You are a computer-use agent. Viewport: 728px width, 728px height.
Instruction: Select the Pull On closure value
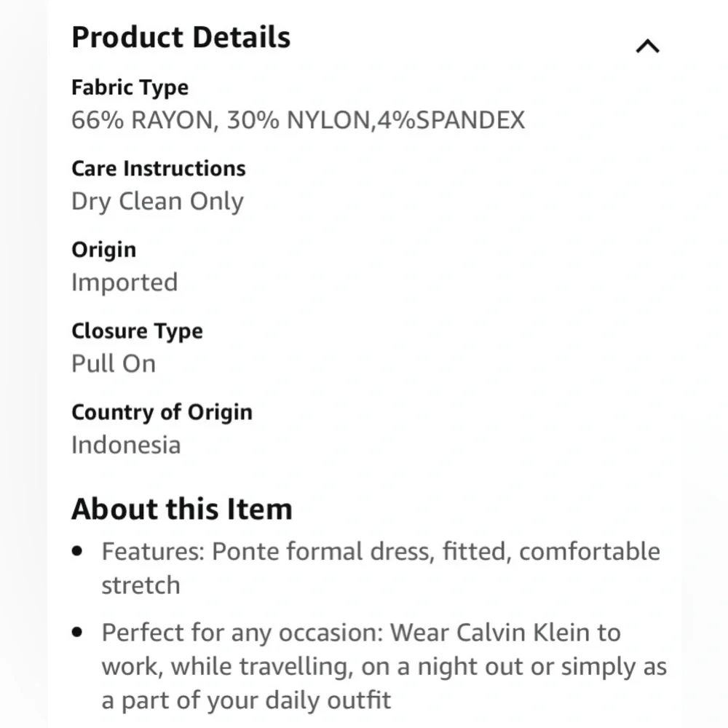tap(114, 363)
